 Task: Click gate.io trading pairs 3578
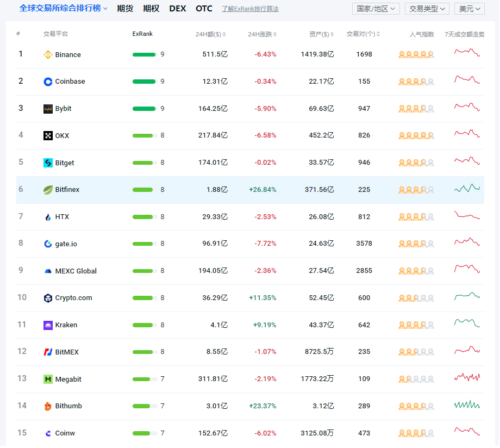364,244
